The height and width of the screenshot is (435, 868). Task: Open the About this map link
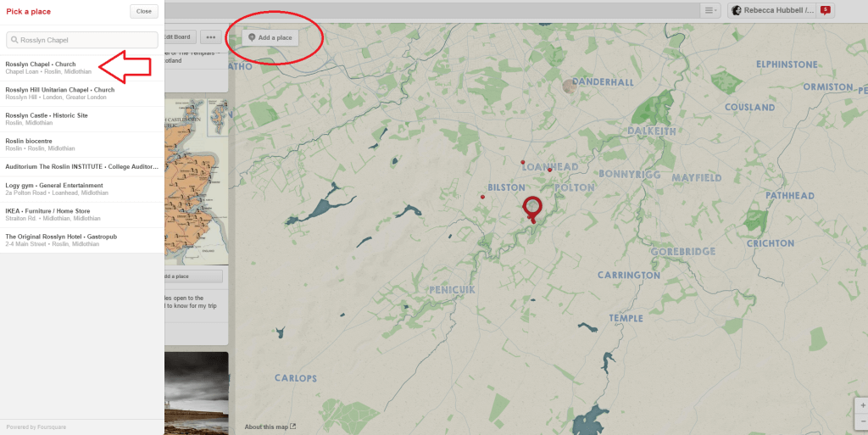coord(270,427)
